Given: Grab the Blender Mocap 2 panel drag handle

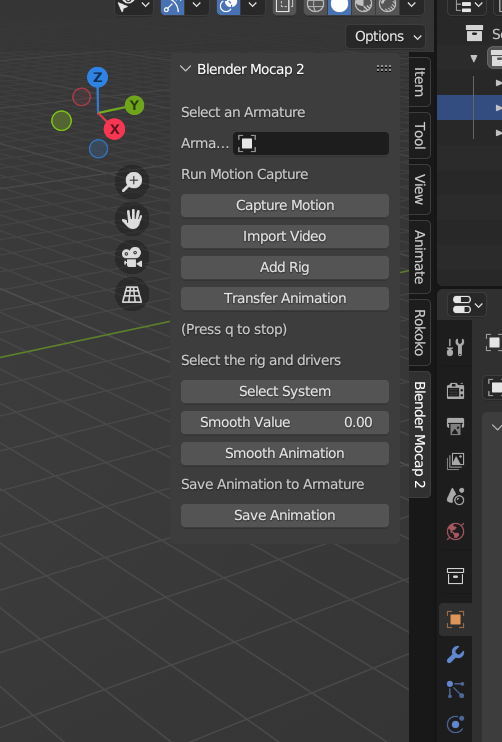Looking at the screenshot, I should [384, 69].
